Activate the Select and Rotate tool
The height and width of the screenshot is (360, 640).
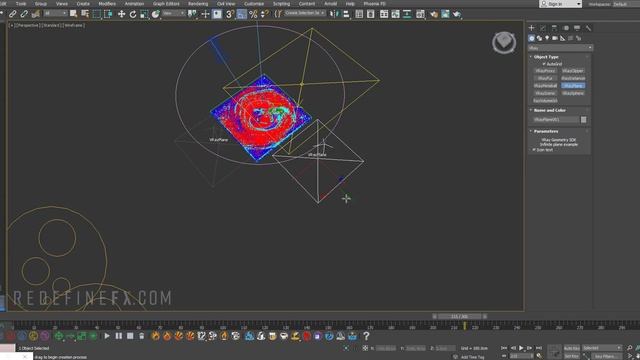tap(133, 14)
